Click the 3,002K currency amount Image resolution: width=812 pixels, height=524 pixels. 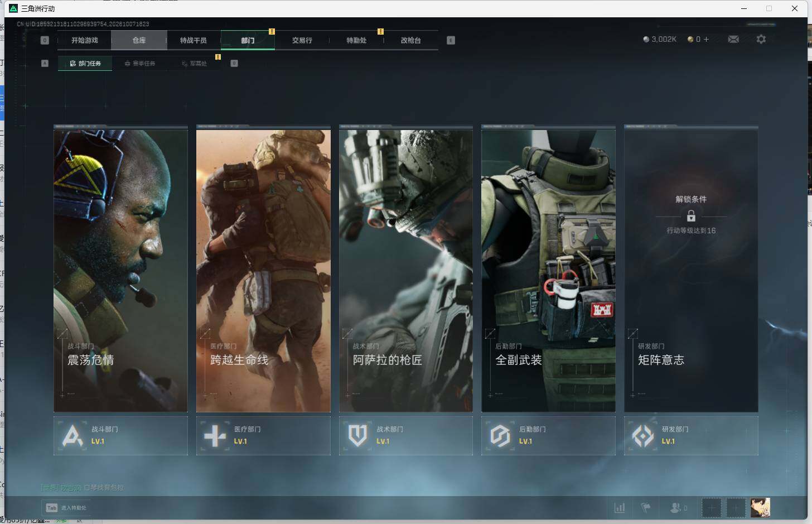coord(664,40)
